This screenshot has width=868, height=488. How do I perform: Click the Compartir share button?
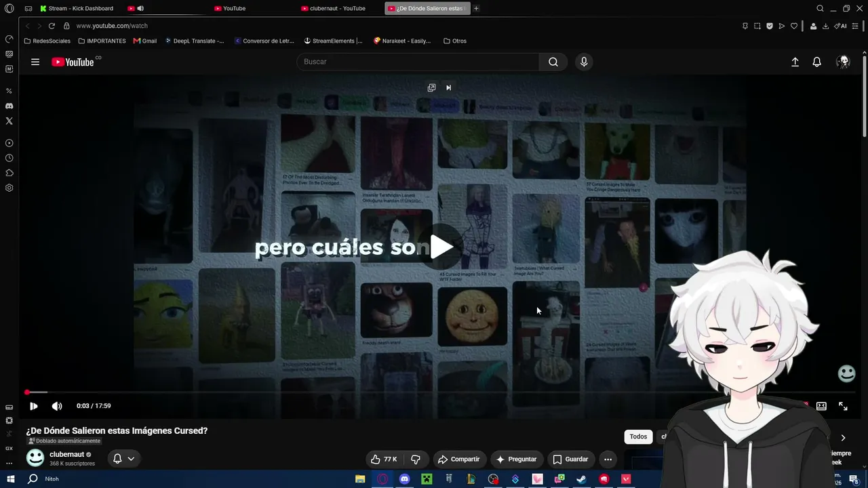pyautogui.click(x=458, y=459)
